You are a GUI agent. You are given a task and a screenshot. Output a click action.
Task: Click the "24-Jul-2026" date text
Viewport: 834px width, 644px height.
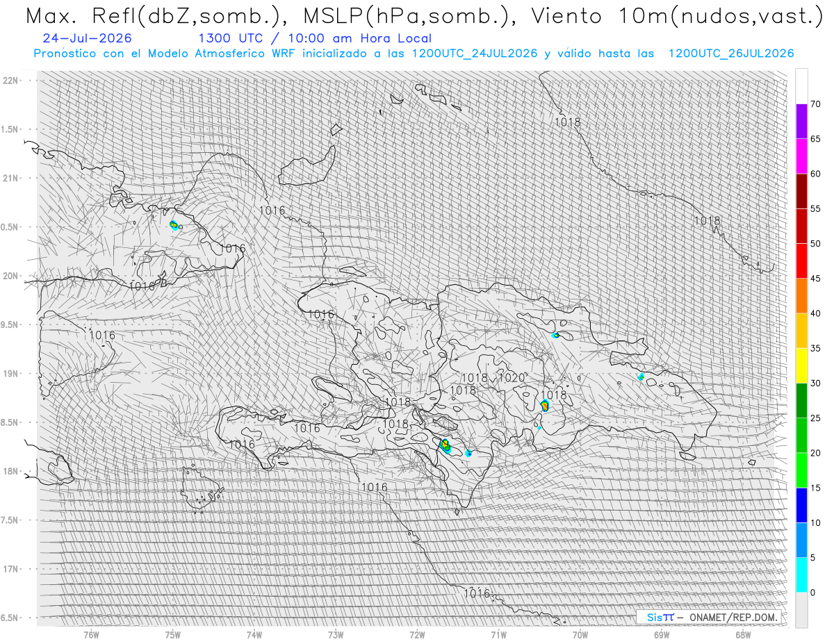pyautogui.click(x=86, y=38)
